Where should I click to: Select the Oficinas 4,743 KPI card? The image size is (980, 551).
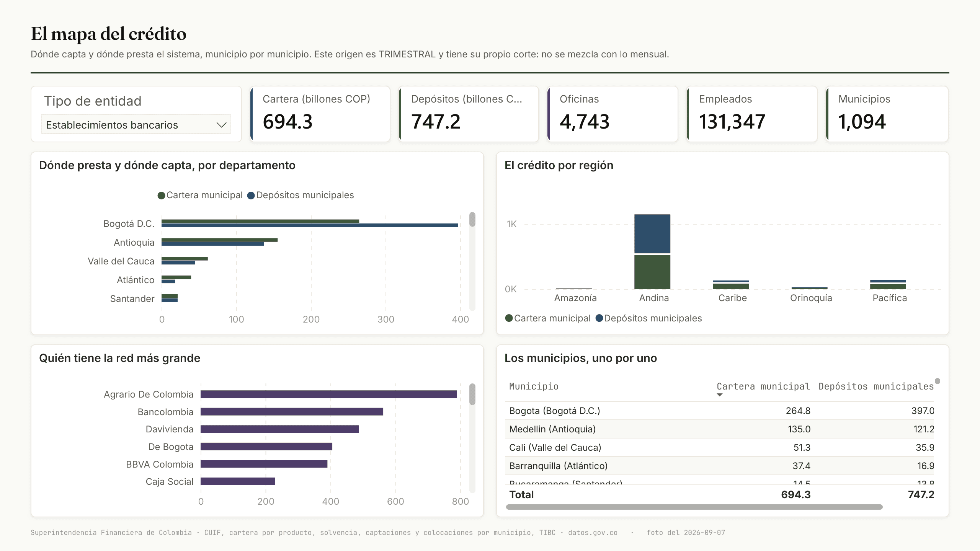(612, 114)
